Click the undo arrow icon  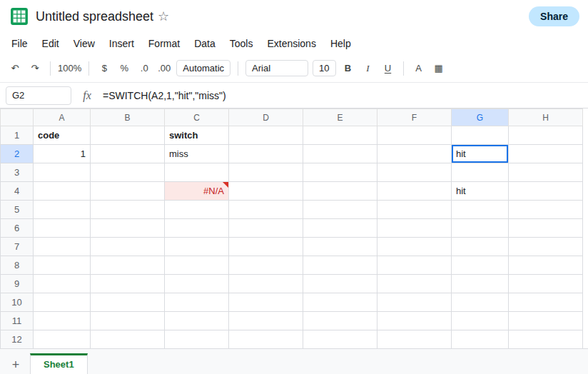pos(16,68)
